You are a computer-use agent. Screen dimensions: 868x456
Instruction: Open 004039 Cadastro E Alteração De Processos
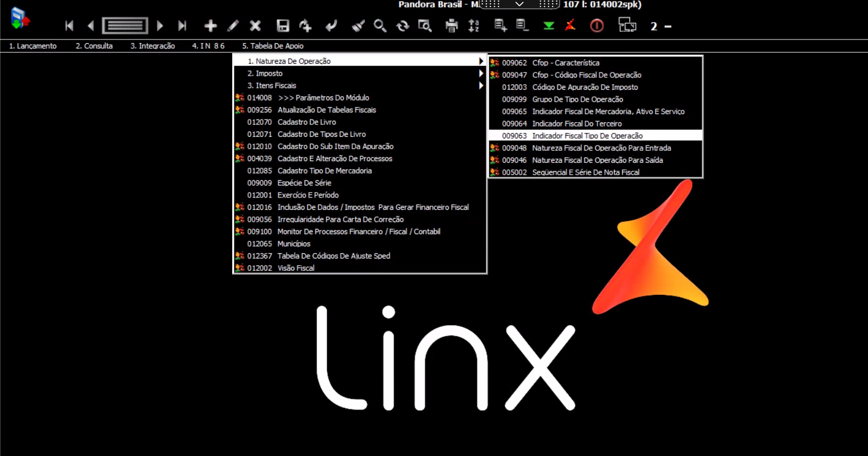(x=360, y=158)
